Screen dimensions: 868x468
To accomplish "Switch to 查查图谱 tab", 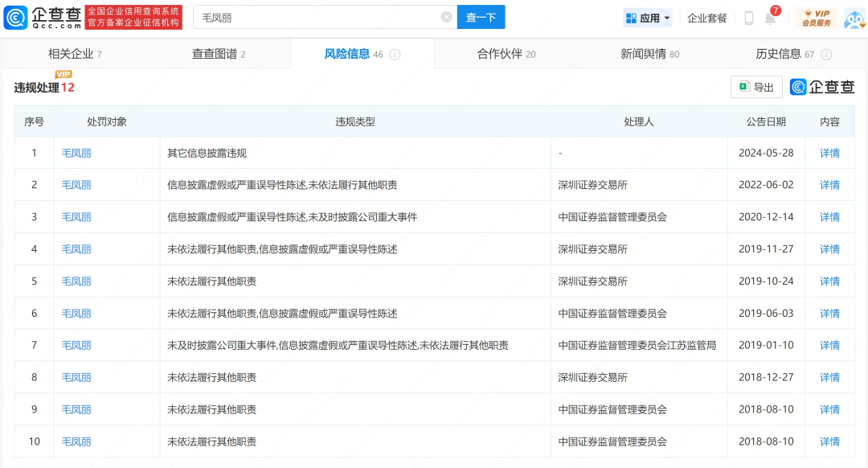I will click(218, 54).
